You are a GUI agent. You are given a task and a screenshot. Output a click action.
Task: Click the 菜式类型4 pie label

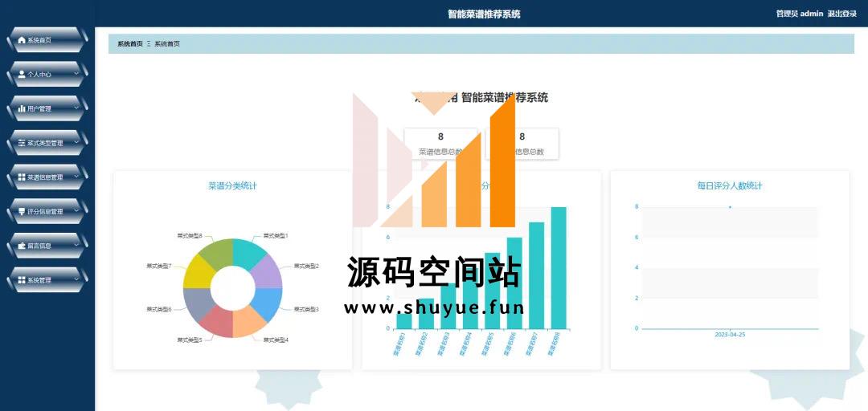[x=276, y=340]
